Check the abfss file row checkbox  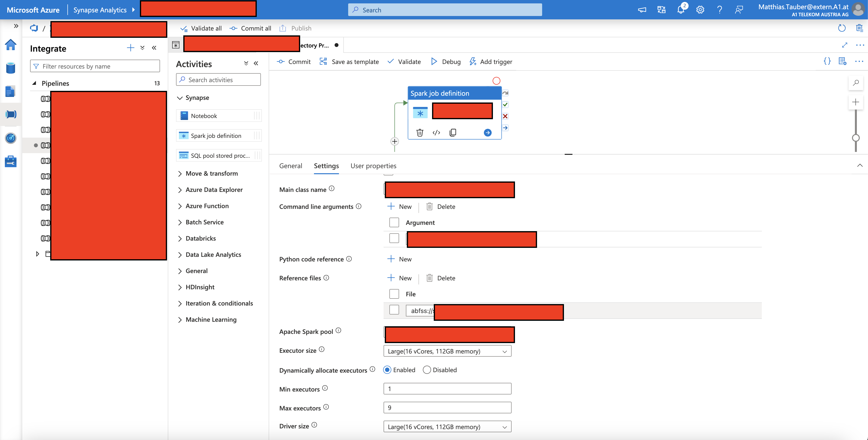point(394,309)
